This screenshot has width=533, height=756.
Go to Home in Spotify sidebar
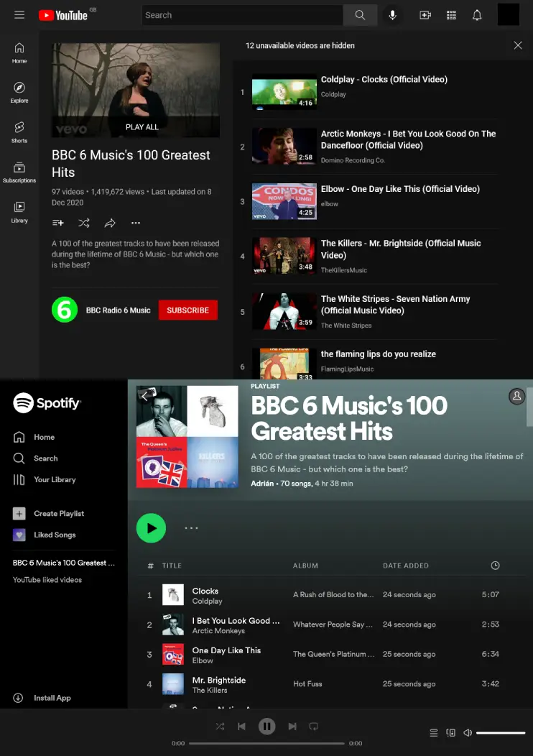click(34, 437)
